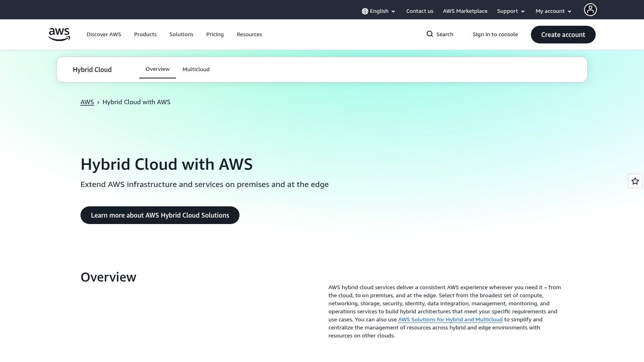Click Sign in to console
644x362 pixels.
[495, 34]
